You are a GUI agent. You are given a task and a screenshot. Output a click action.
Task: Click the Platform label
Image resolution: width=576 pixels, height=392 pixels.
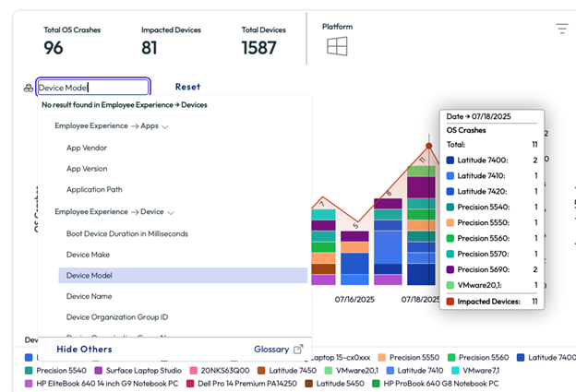(337, 27)
